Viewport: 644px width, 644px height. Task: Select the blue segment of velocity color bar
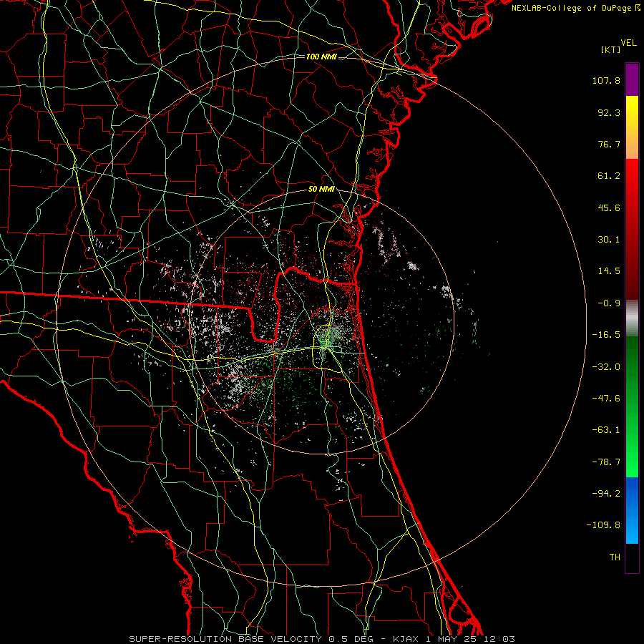point(632,510)
